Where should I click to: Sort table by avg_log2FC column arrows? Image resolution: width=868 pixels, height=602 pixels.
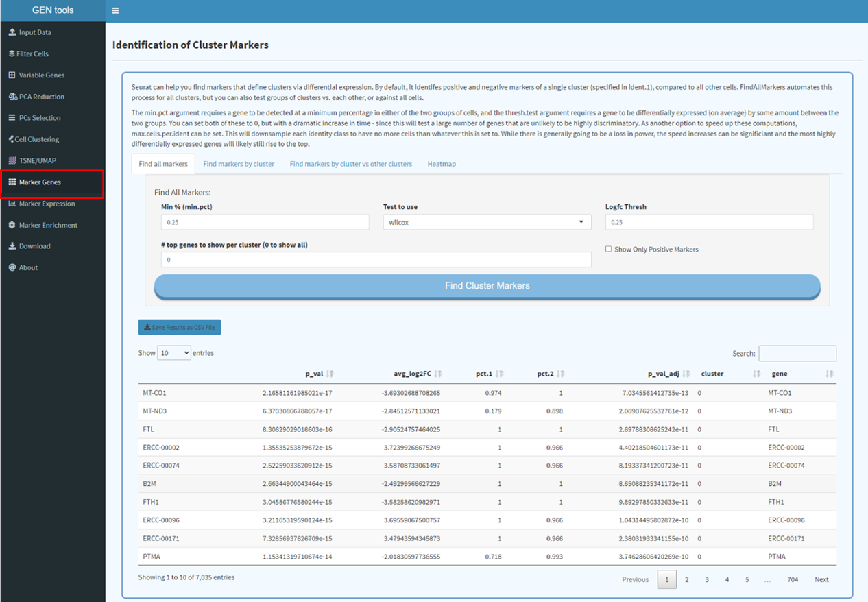tap(438, 374)
